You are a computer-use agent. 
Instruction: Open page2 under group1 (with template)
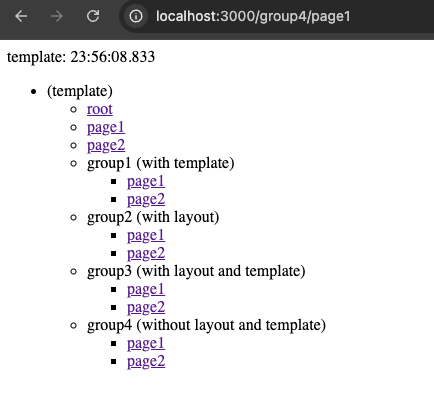(146, 199)
